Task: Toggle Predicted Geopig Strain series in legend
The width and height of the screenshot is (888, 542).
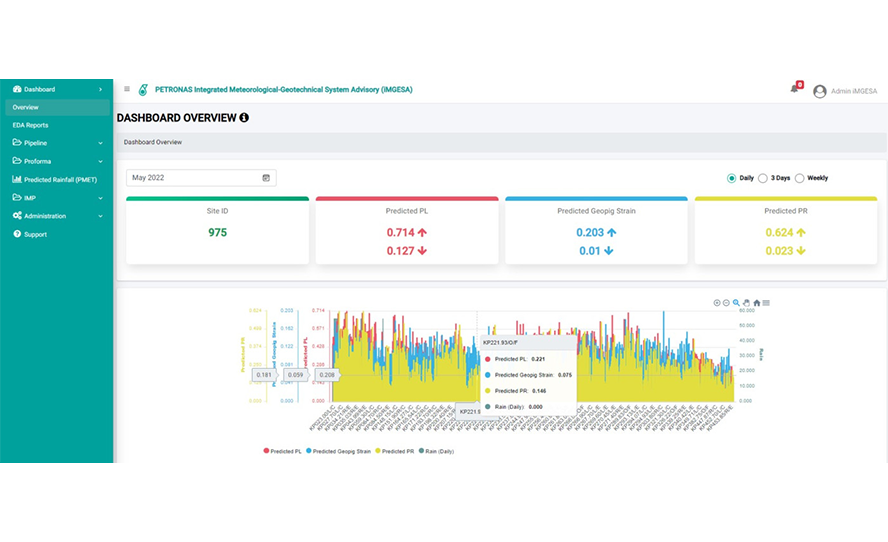Action: coord(338,451)
